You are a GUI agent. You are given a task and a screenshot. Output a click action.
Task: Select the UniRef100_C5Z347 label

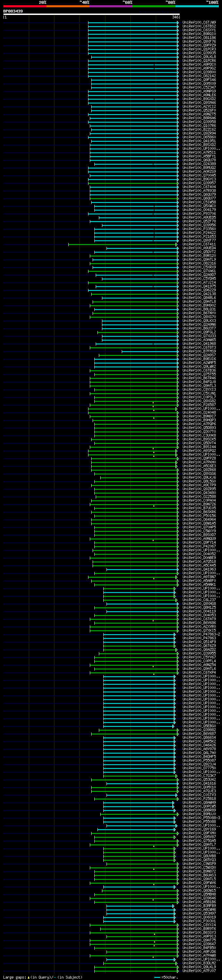click(x=199, y=88)
